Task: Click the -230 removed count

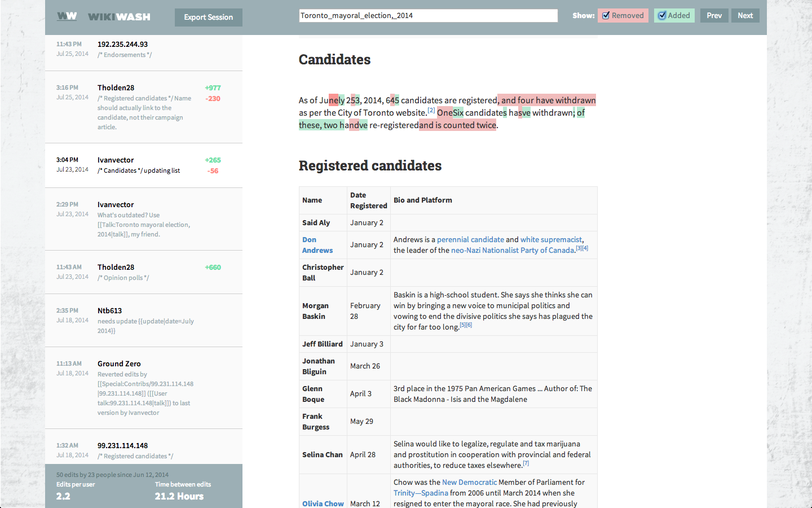Action: [213, 99]
